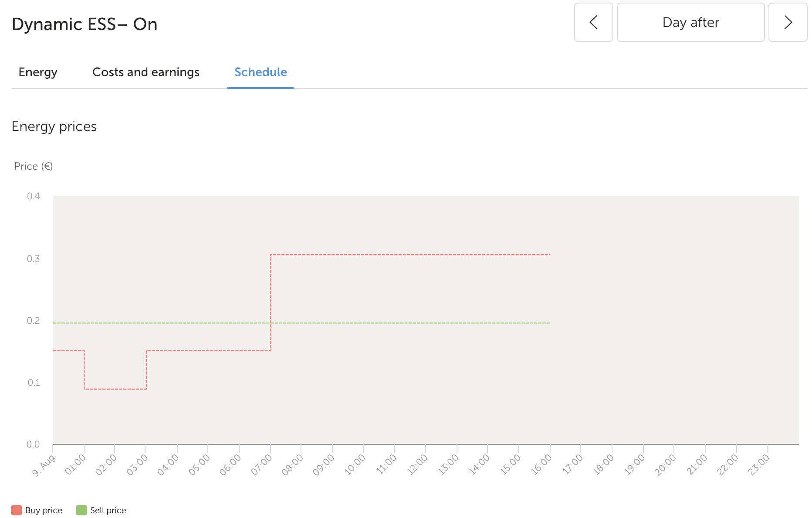Click the 23:00 x-axis time label
The image size is (812, 518).
[759, 464]
